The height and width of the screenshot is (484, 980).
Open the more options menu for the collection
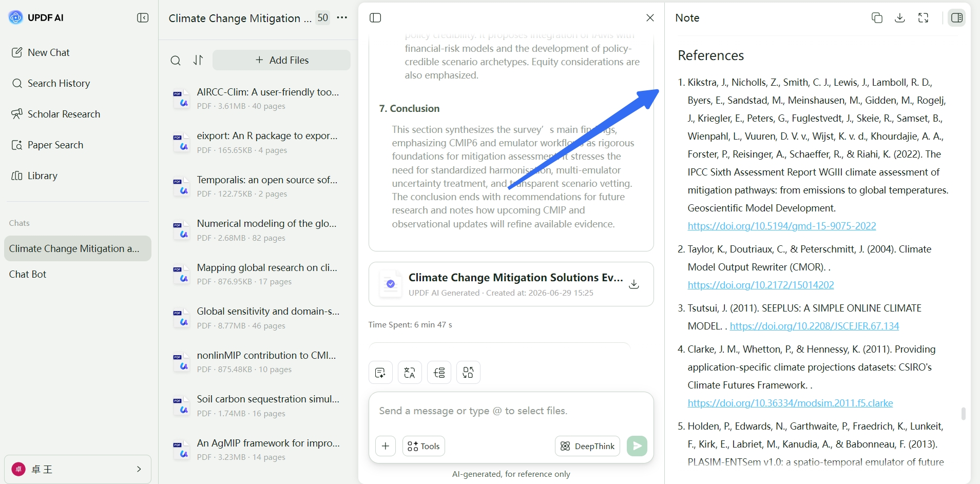click(x=342, y=17)
